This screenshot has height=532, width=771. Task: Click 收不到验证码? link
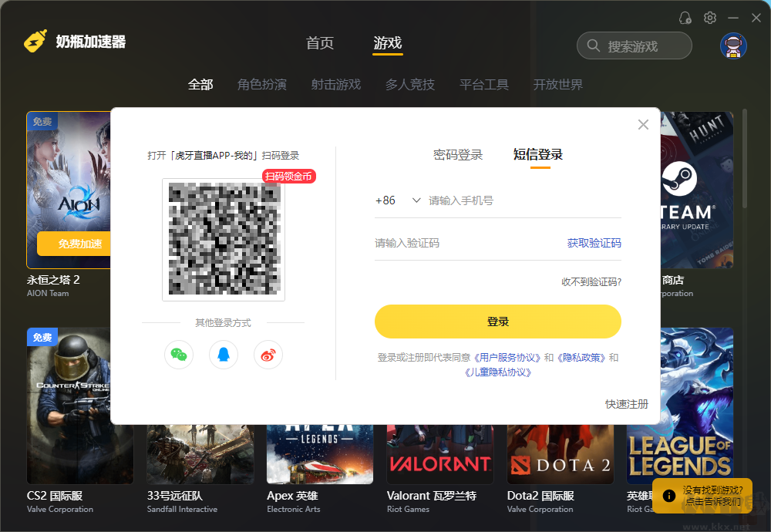[x=591, y=281]
